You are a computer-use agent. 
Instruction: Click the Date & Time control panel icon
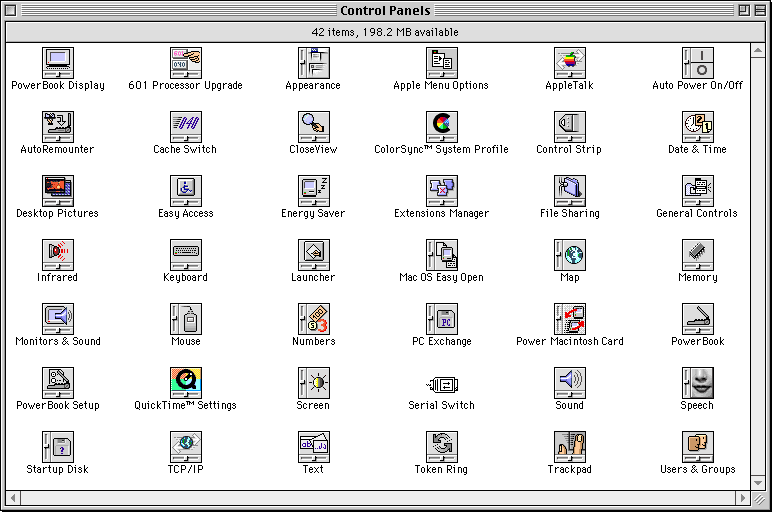(697, 127)
